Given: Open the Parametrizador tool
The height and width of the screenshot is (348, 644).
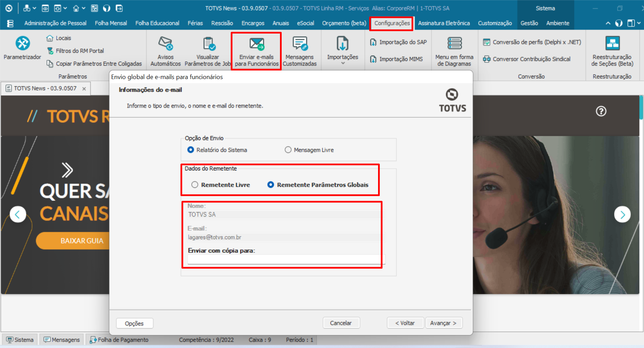Looking at the screenshot, I should [23, 48].
